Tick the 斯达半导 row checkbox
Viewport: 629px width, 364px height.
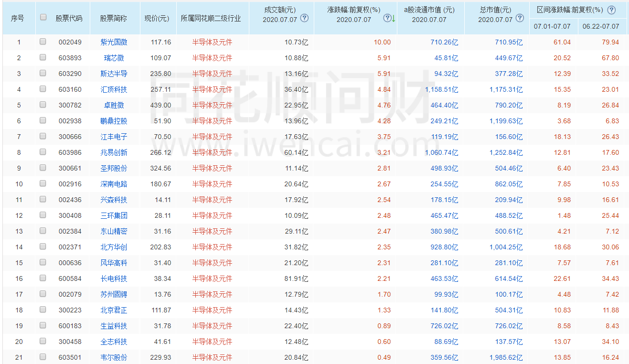coord(43,73)
